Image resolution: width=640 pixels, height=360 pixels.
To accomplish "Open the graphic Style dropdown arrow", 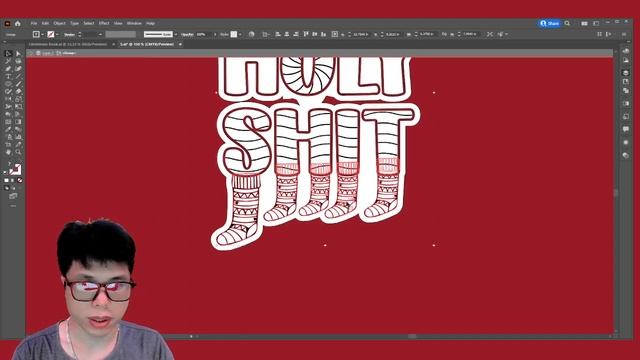I will point(240,34).
